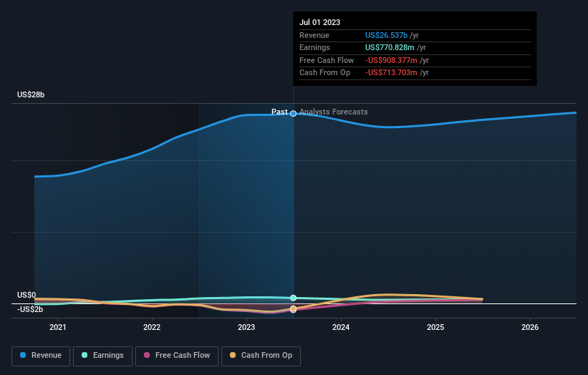Select the Revenue data point on blue line
This screenshot has height=375, width=588.
coord(293,114)
